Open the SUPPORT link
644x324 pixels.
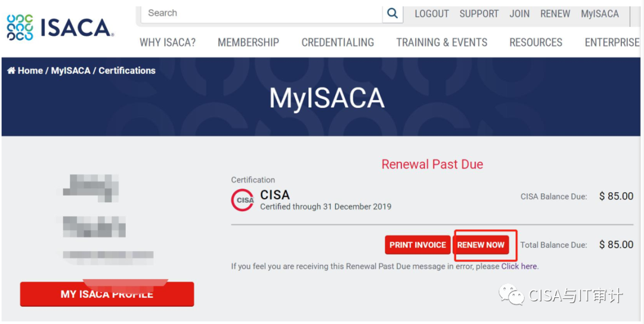click(x=479, y=14)
